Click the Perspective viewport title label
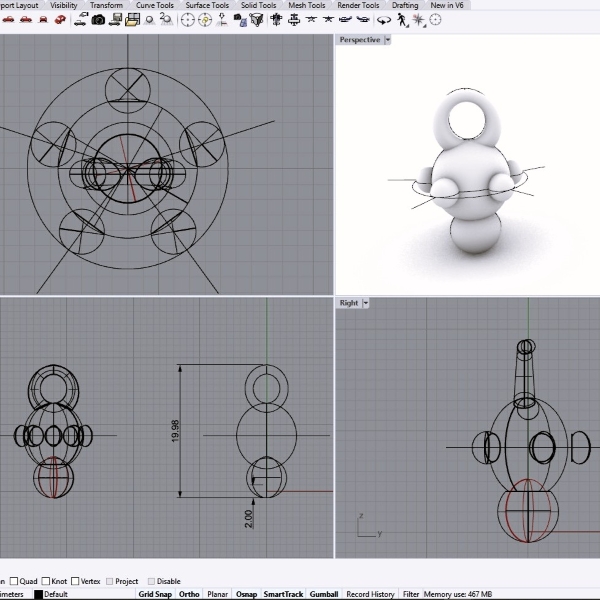600x600 pixels. tap(359, 40)
